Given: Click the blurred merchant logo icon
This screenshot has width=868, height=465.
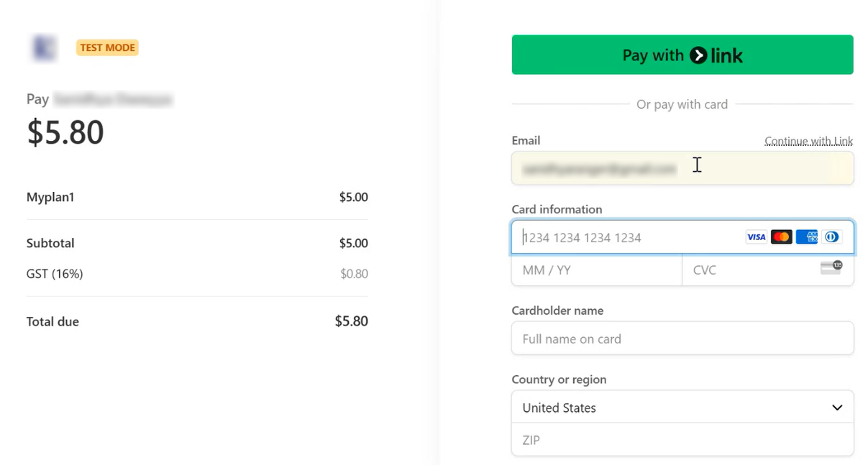Looking at the screenshot, I should pos(44,48).
